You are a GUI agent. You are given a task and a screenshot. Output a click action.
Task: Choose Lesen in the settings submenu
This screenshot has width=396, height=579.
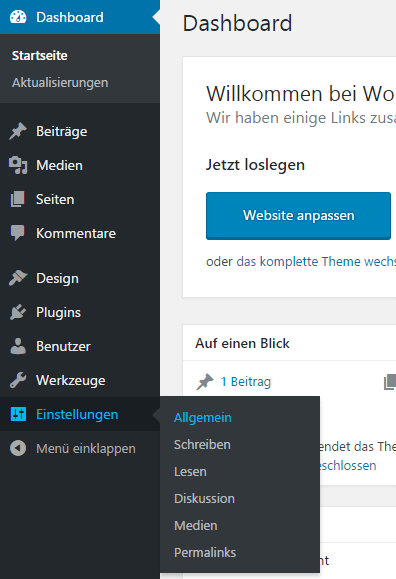pyautogui.click(x=190, y=472)
